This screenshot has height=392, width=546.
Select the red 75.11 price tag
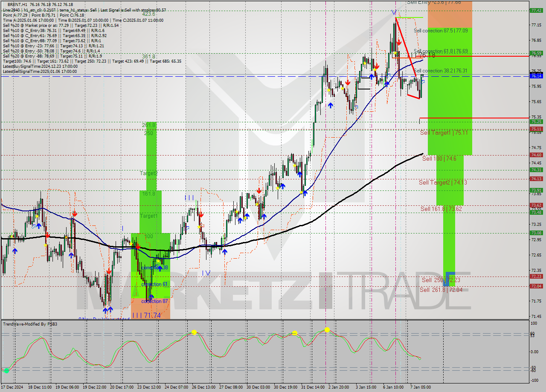[536, 129]
